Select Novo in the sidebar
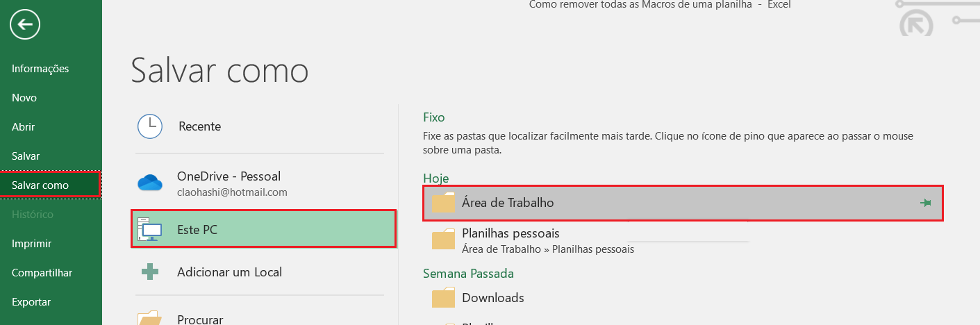Image resolution: width=980 pixels, height=325 pixels. tap(24, 98)
